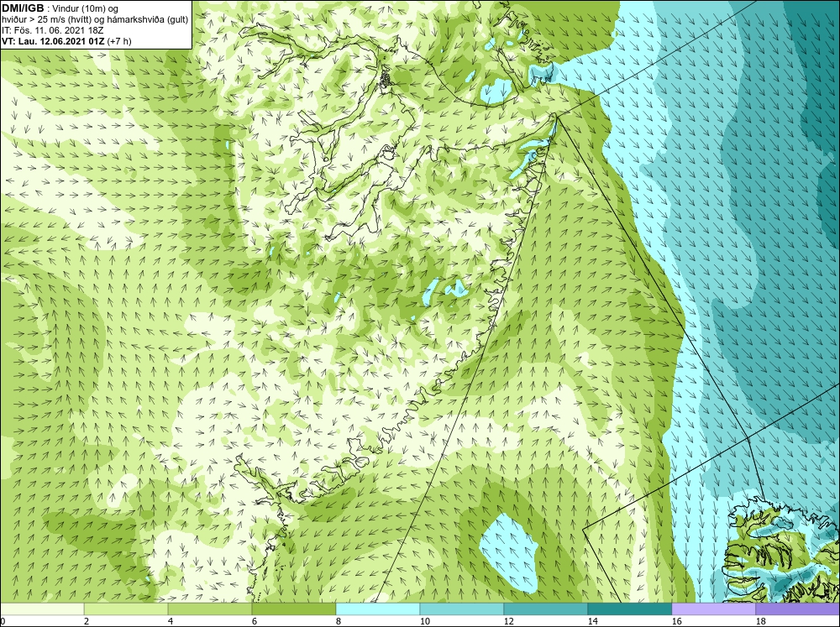Image resolution: width=840 pixels, height=627 pixels.
Task: Click the legend tick label '4'
Action: tap(171, 621)
